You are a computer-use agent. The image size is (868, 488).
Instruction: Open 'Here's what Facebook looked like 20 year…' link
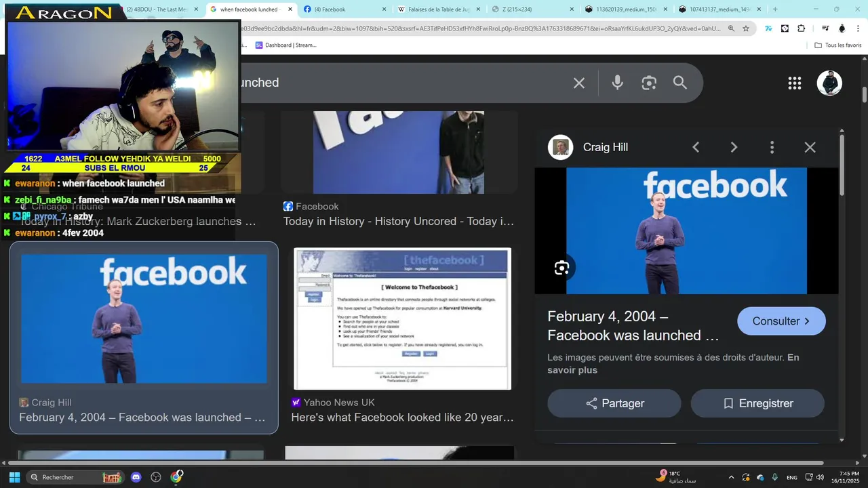tap(402, 418)
